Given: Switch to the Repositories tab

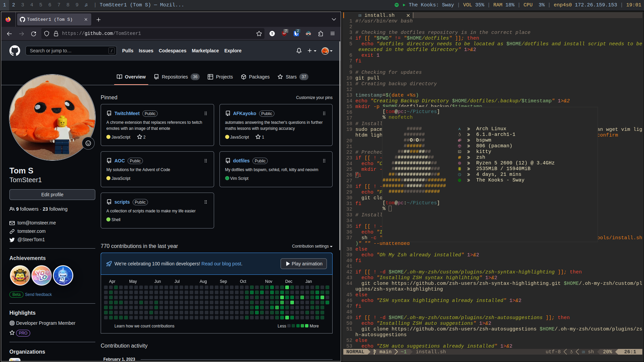Looking at the screenshot, I should [x=177, y=77].
